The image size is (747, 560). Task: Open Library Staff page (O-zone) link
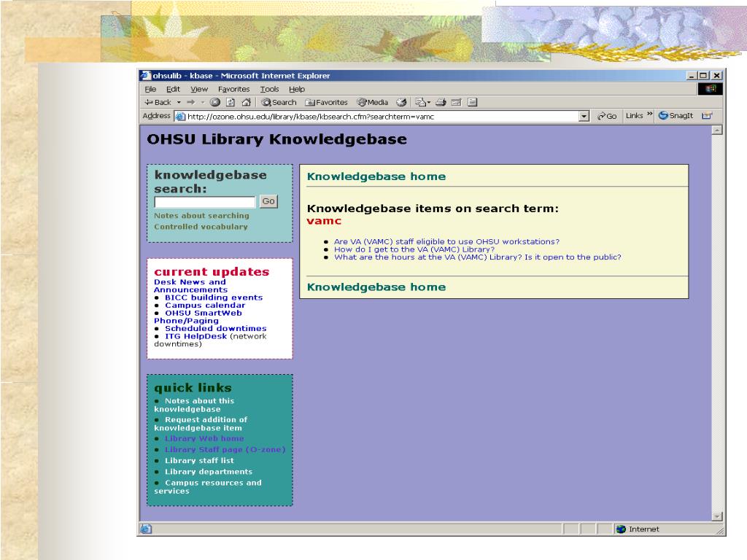[225, 449]
